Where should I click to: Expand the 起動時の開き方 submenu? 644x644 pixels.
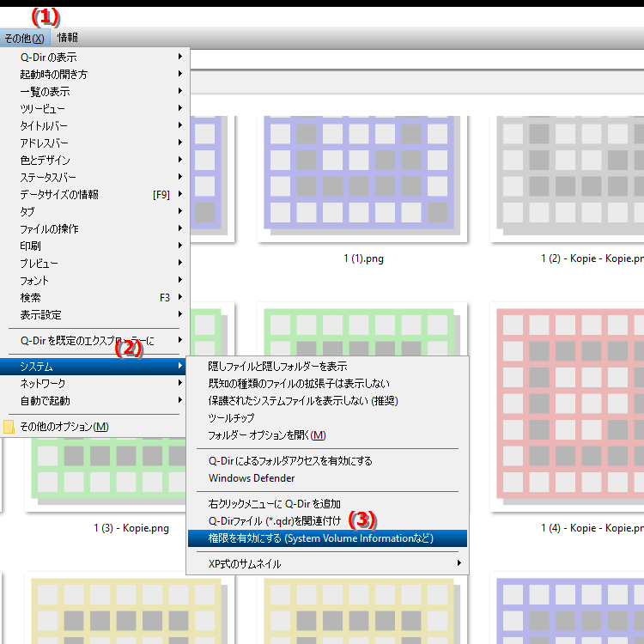(x=94, y=75)
